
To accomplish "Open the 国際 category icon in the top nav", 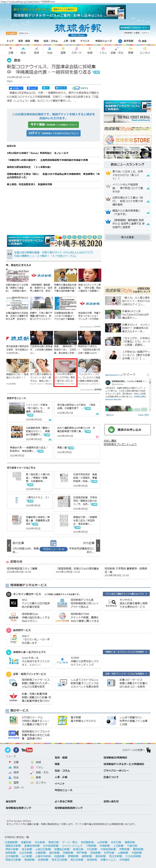I will (63, 51).
